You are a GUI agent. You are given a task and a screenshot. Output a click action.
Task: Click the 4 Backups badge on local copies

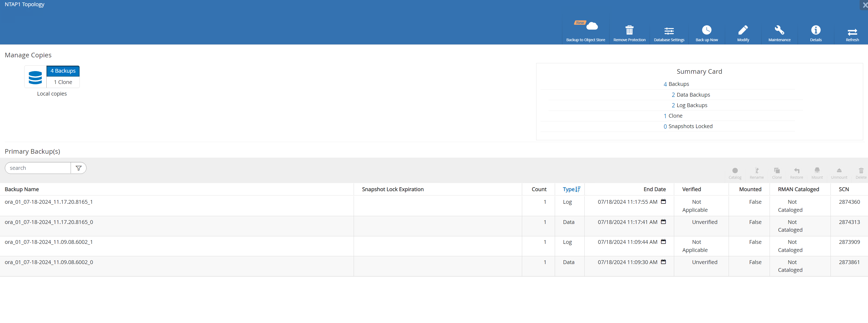(63, 71)
